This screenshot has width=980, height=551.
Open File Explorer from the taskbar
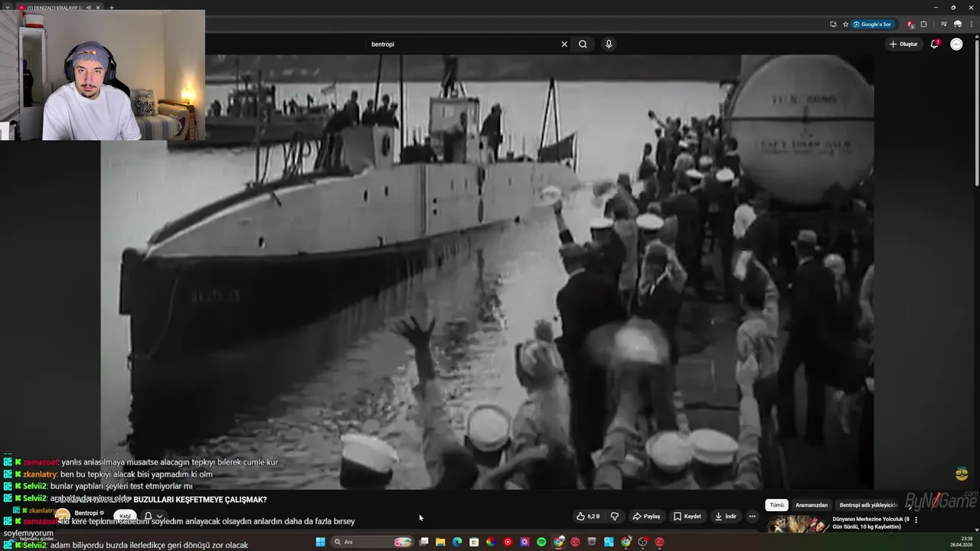(440, 542)
